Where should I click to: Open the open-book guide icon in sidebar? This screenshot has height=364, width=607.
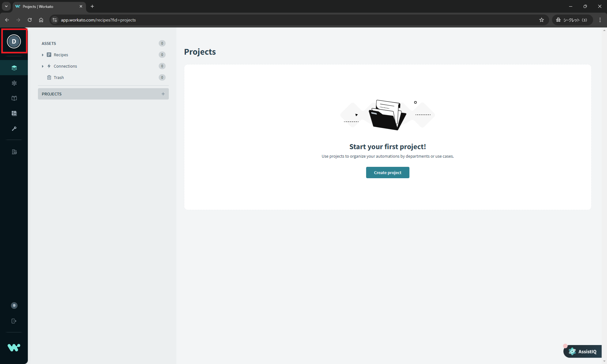(x=14, y=98)
